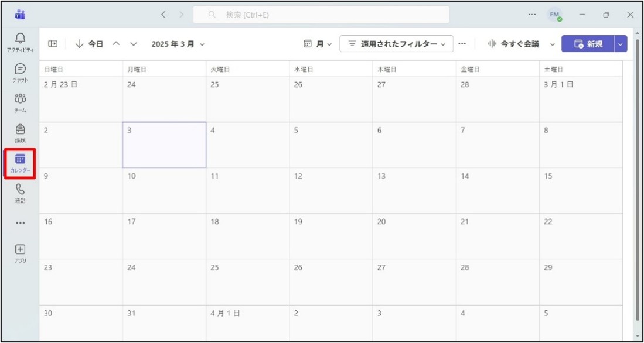Open the Calendar icon in sidebar

coord(20,163)
